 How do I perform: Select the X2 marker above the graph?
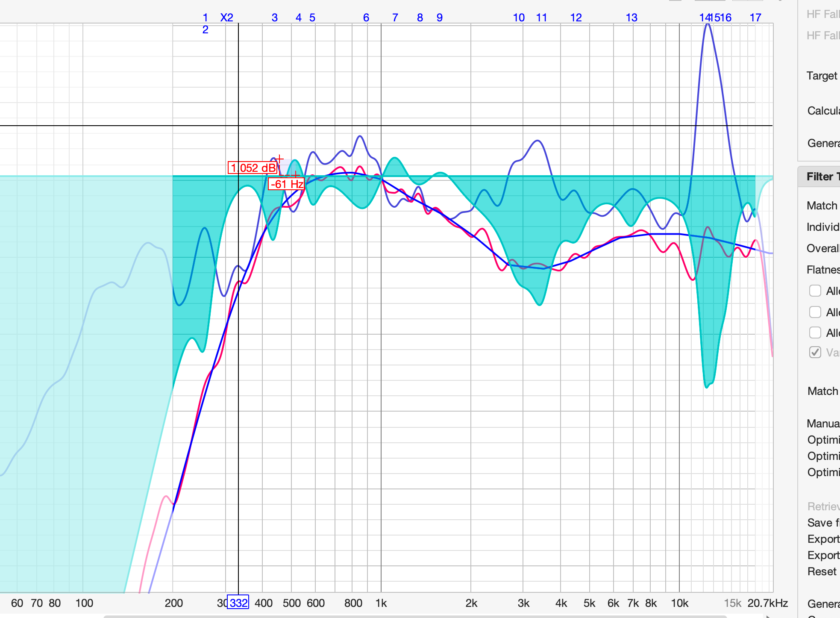227,18
